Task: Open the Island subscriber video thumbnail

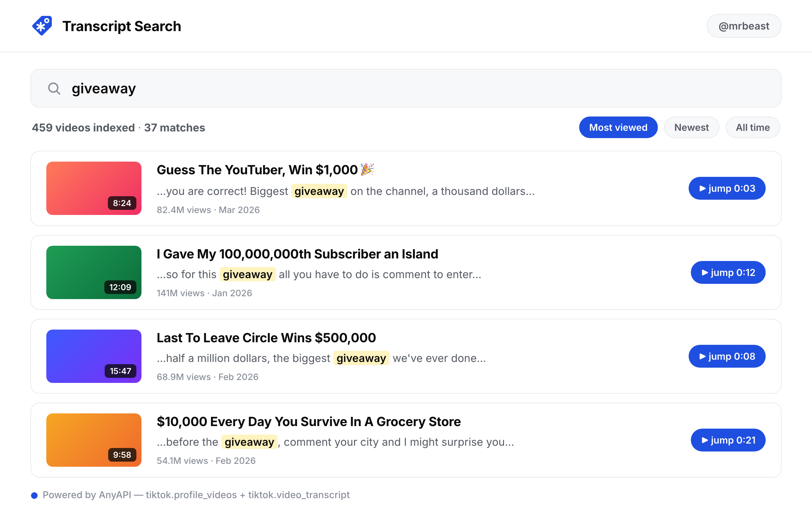Action: pyautogui.click(x=94, y=272)
